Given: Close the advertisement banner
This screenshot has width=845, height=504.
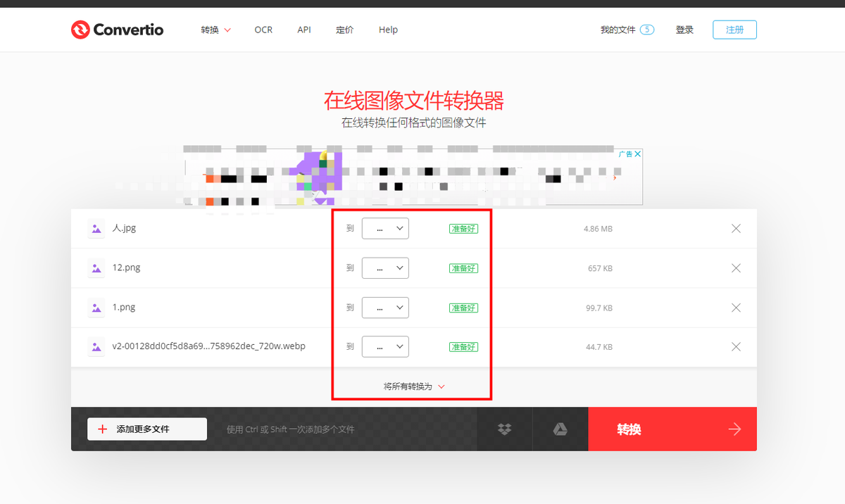Looking at the screenshot, I should click(637, 153).
